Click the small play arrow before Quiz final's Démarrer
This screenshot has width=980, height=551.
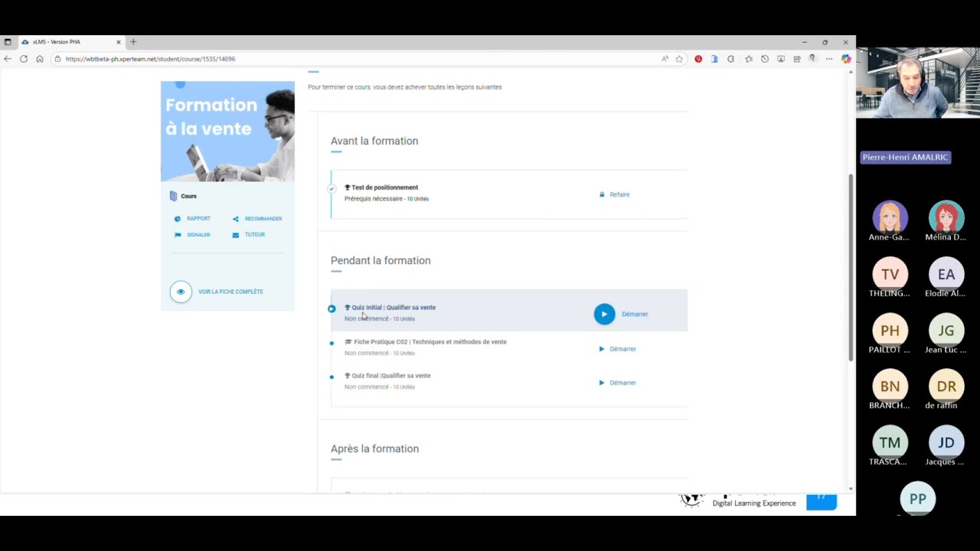pyautogui.click(x=602, y=383)
